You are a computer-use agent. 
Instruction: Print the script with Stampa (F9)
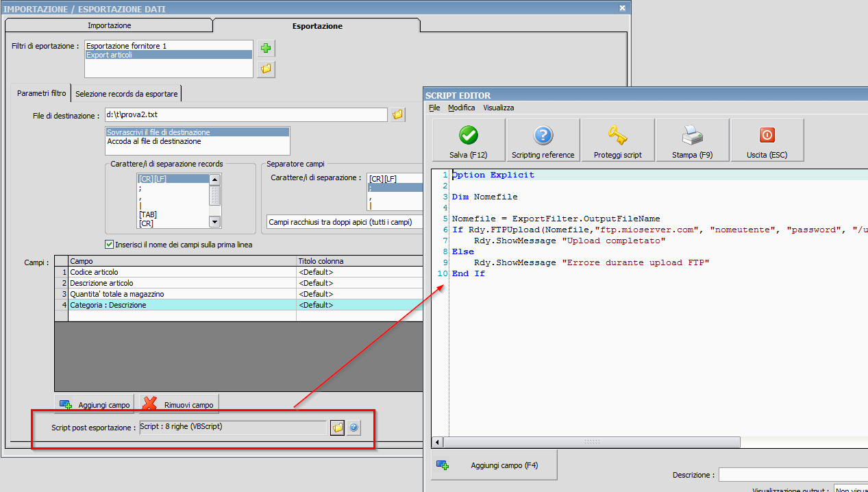(693, 140)
